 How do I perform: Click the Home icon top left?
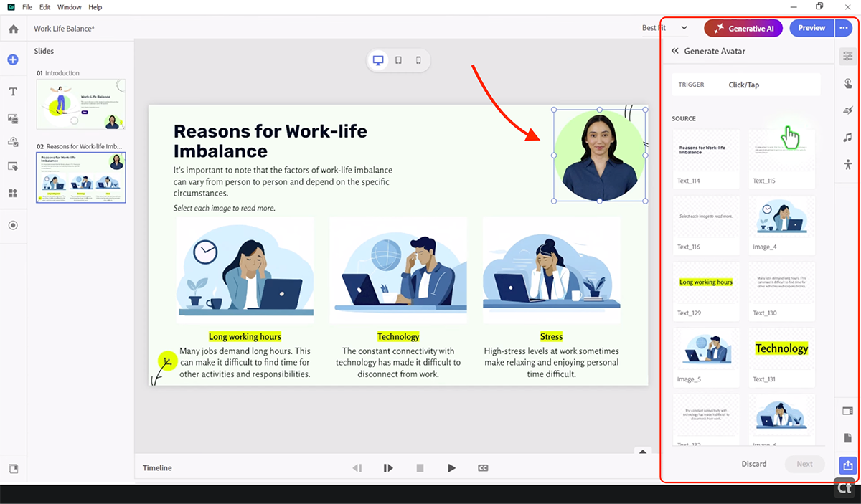click(x=13, y=29)
